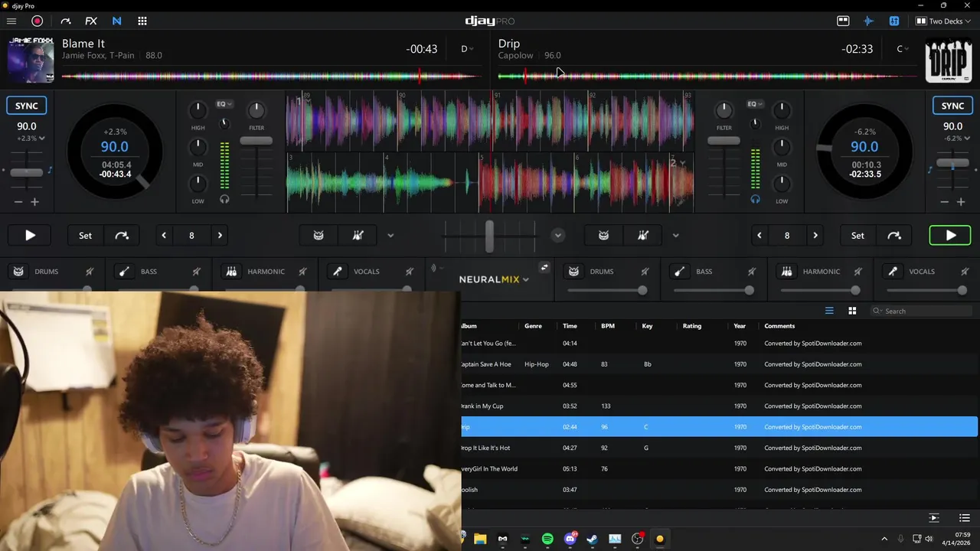The width and height of the screenshot is (980, 551).
Task: Switch library to grid view
Action: 852,311
